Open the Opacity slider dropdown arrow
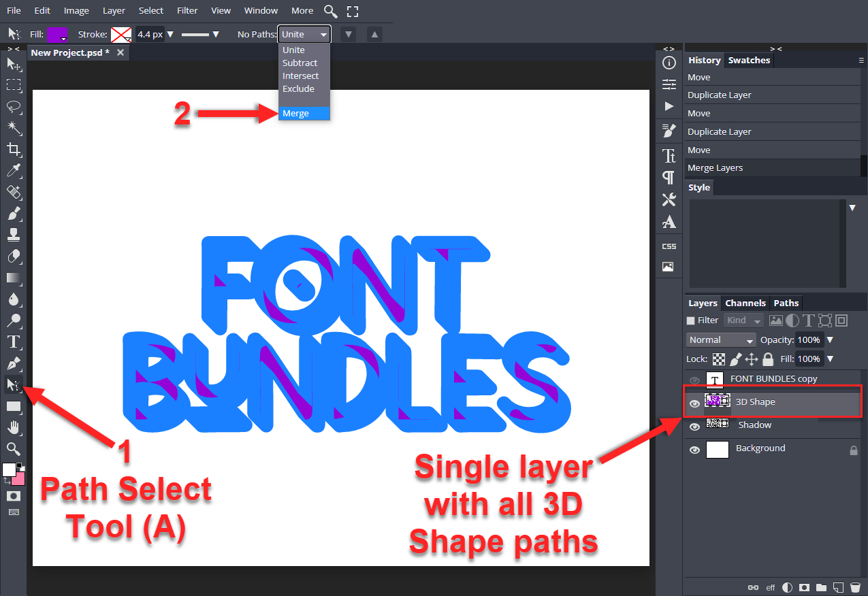868x596 pixels. pyautogui.click(x=829, y=340)
